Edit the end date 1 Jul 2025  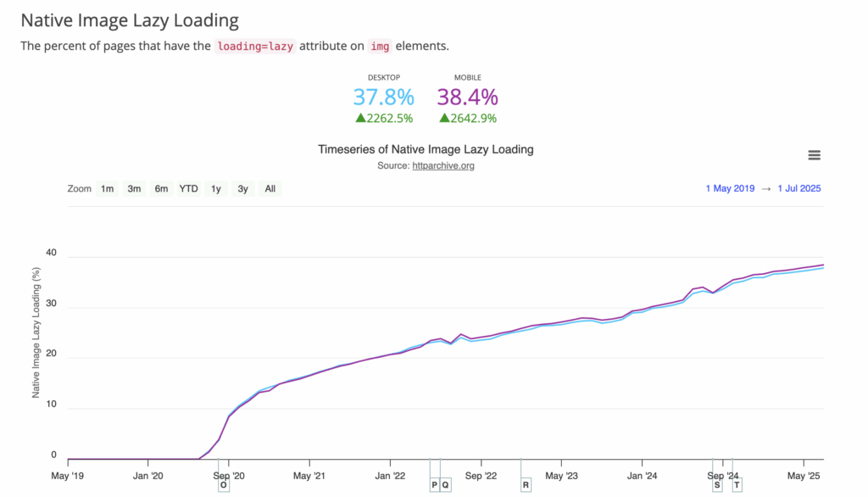798,188
